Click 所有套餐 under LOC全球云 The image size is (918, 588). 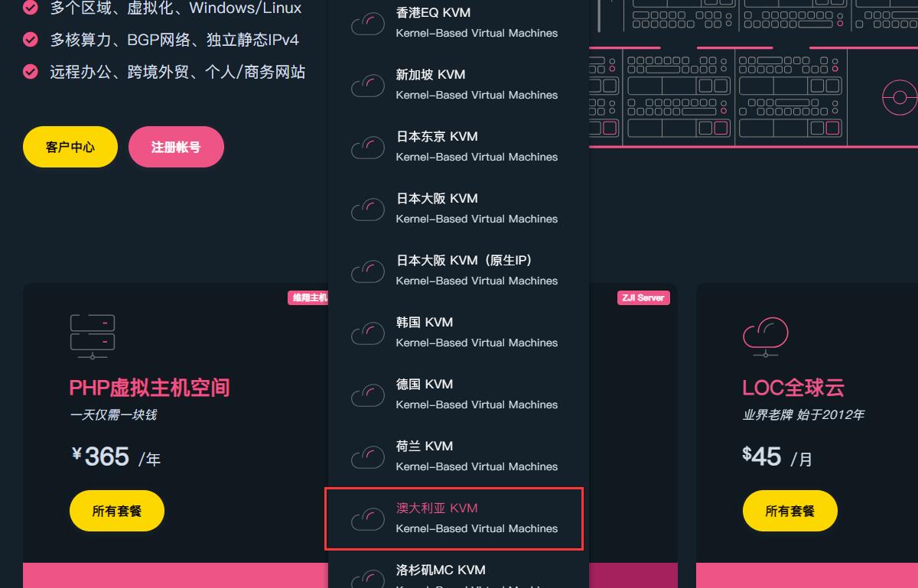pos(790,511)
